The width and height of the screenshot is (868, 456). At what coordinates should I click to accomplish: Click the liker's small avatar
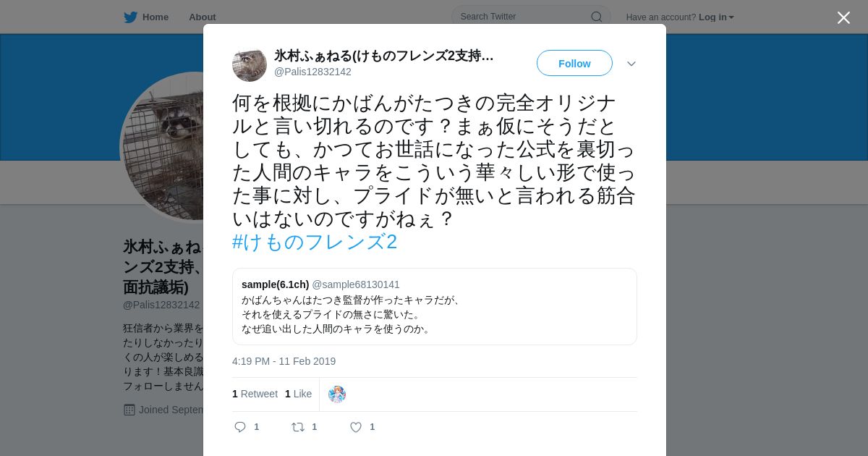[337, 394]
